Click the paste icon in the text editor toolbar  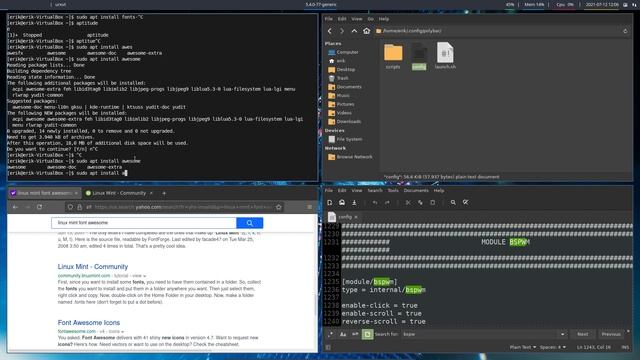click(433, 202)
